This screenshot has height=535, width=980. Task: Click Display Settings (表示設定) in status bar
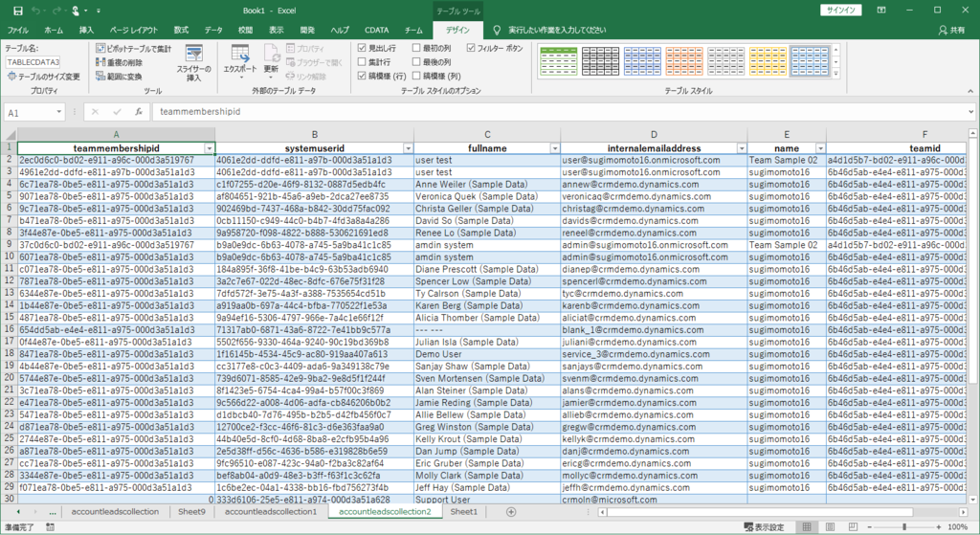[x=763, y=527]
